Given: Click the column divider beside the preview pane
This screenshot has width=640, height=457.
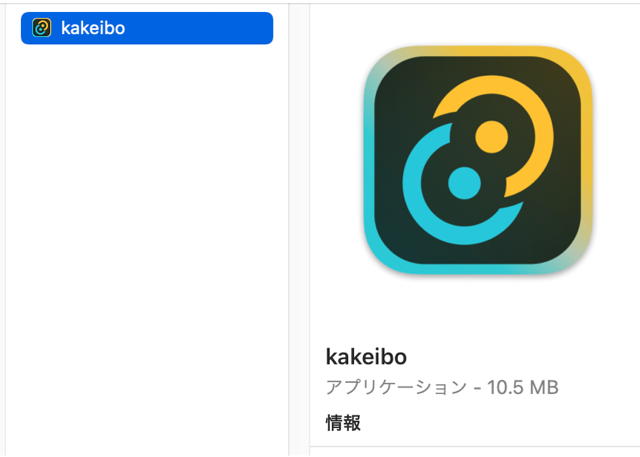Looking at the screenshot, I should 289,228.
